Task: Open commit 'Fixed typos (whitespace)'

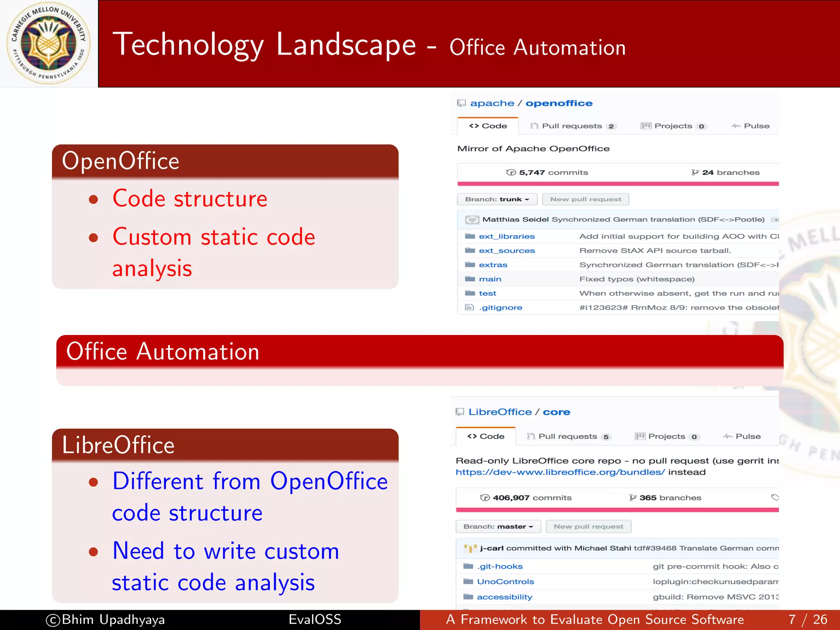Action: [x=637, y=279]
